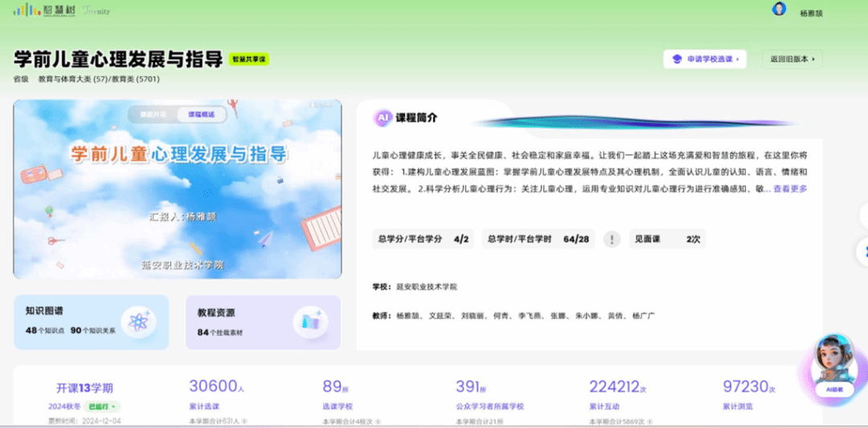Open the 教程资源 card
This screenshot has height=428, width=868.
click(x=262, y=322)
